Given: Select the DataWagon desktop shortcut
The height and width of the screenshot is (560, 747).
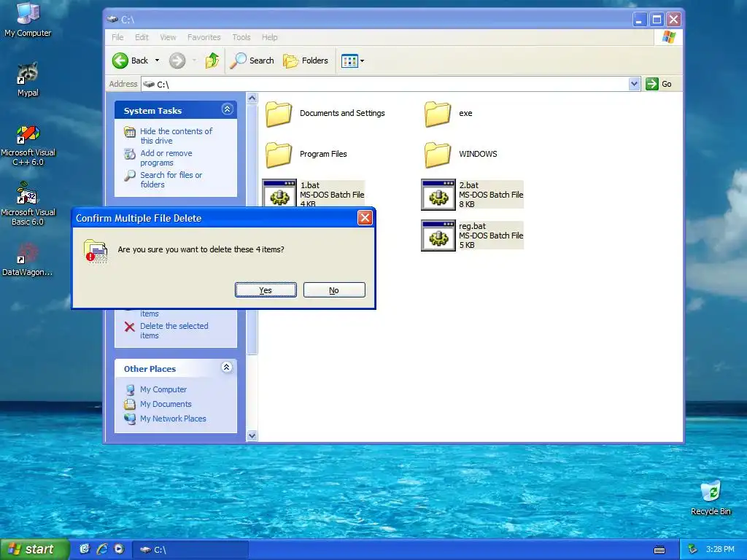Looking at the screenshot, I should 28,260.
